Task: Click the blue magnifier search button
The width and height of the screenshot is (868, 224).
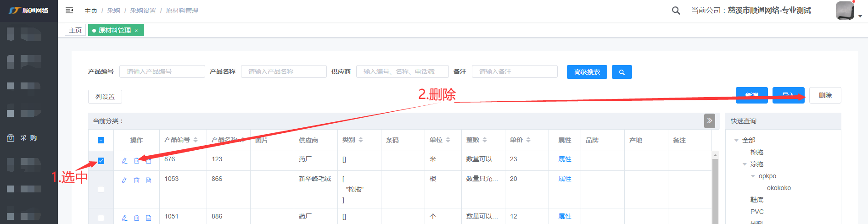Action: (622, 72)
